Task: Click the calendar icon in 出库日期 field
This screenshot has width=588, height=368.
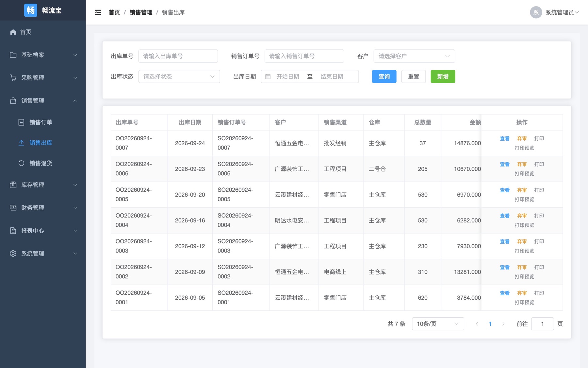Action: [x=268, y=77]
